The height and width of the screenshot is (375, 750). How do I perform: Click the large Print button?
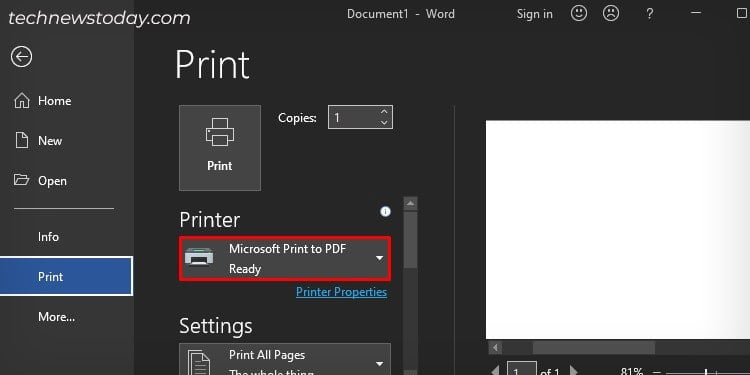click(220, 148)
